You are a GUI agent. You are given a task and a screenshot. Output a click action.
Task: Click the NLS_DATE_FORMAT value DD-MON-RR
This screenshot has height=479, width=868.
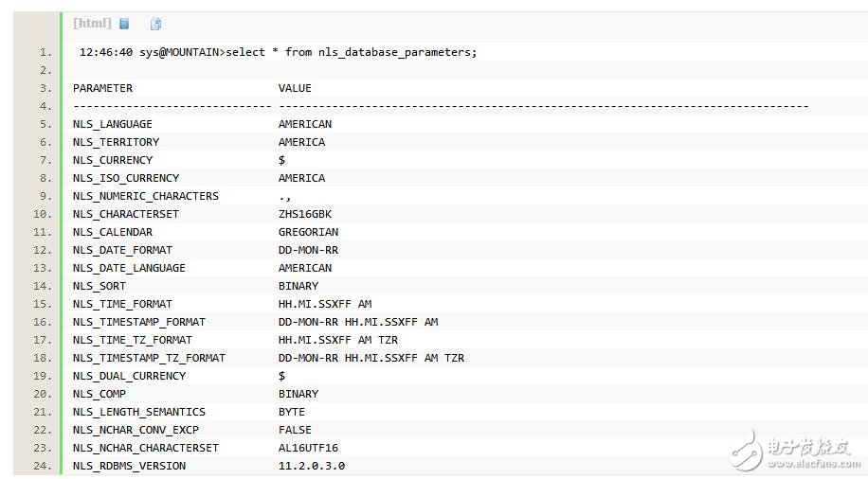308,250
